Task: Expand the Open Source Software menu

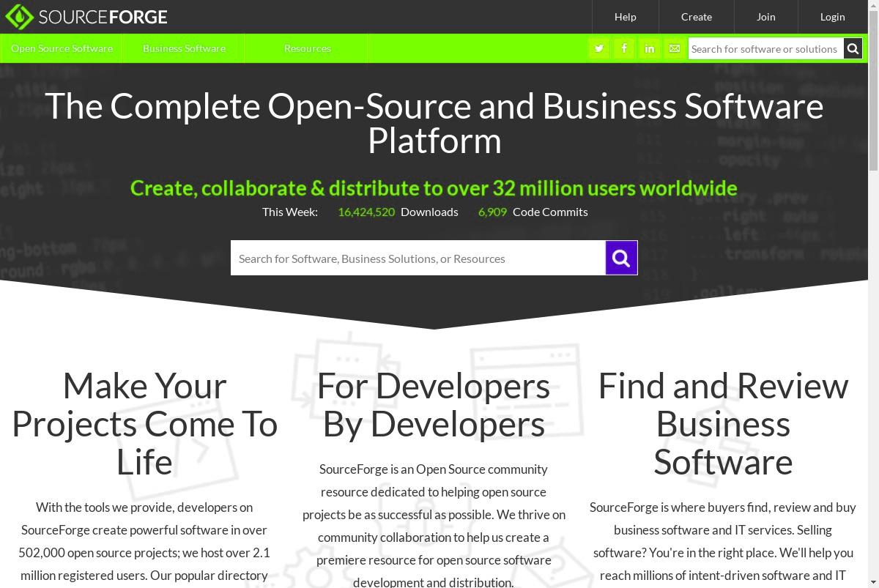Action: [x=62, y=48]
